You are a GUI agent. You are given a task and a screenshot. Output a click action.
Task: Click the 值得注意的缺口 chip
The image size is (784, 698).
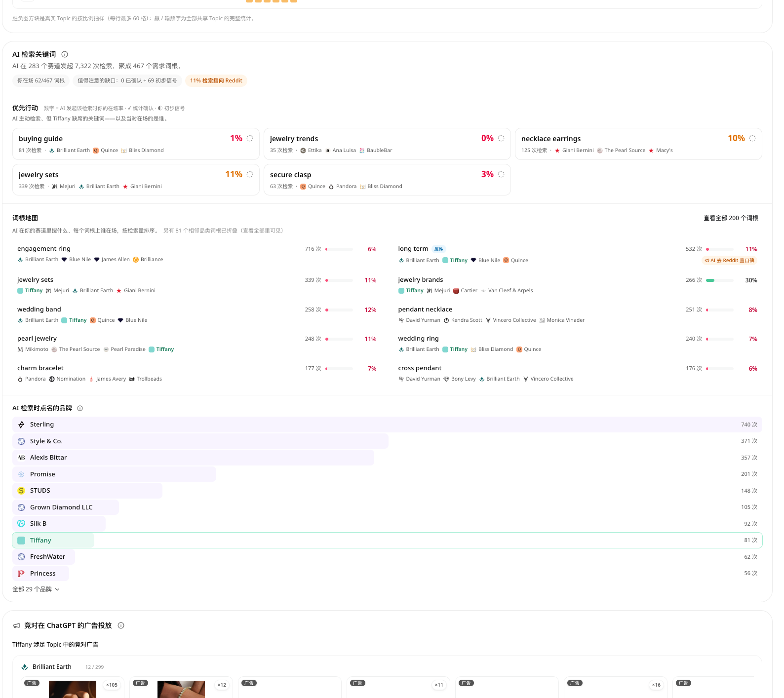[x=127, y=80]
